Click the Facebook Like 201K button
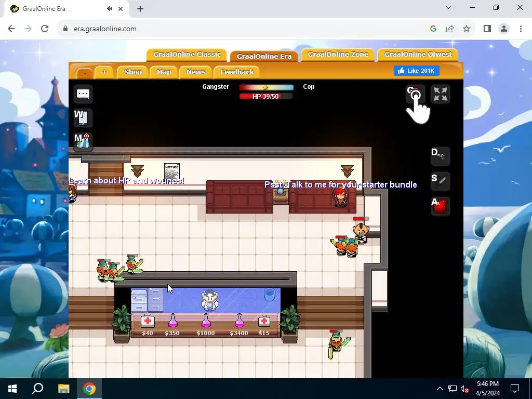The image size is (532, 399). [417, 71]
